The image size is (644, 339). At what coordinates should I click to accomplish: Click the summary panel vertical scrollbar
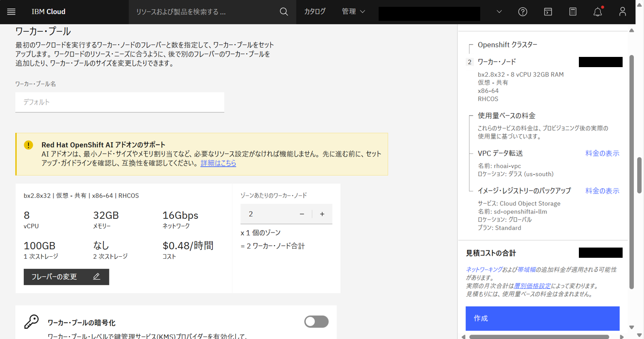[x=632, y=173]
